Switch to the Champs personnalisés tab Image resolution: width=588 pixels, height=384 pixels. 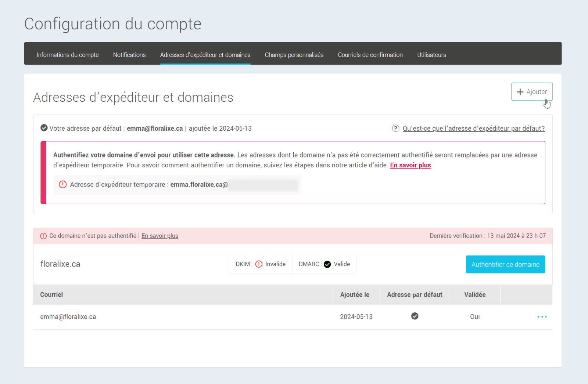[x=294, y=55]
